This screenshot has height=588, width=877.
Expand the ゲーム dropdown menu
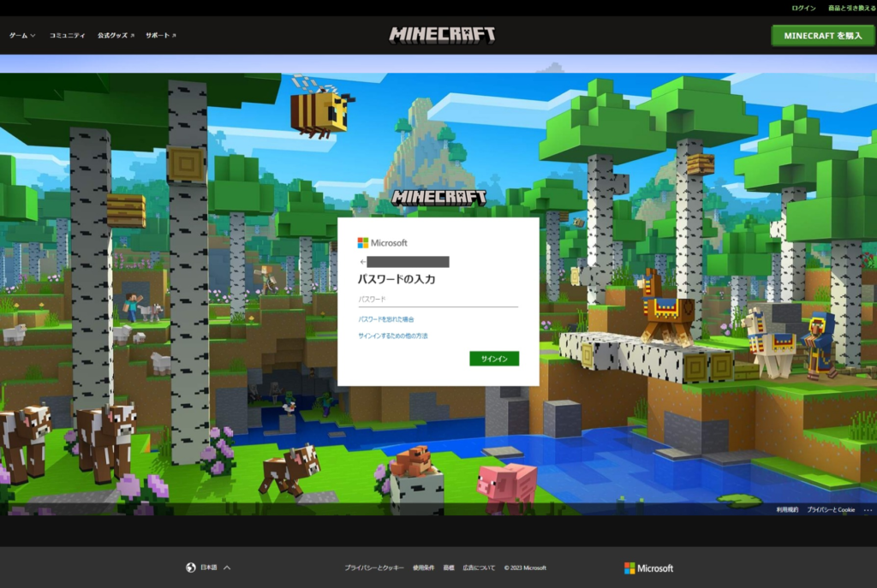(22, 35)
